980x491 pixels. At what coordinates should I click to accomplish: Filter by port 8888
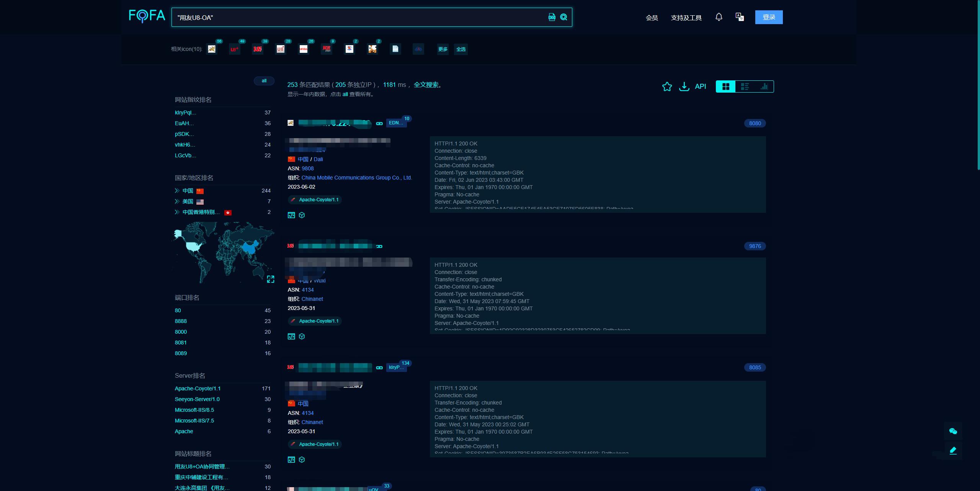coord(181,321)
